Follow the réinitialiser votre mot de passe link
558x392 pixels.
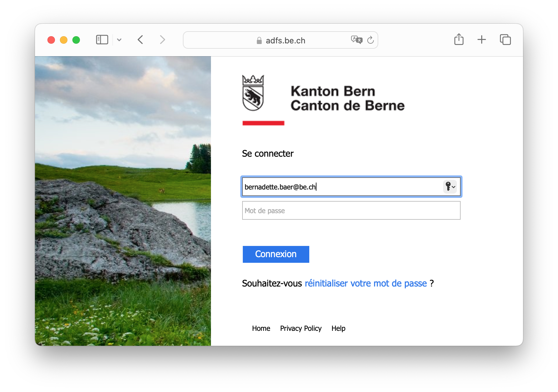365,283
